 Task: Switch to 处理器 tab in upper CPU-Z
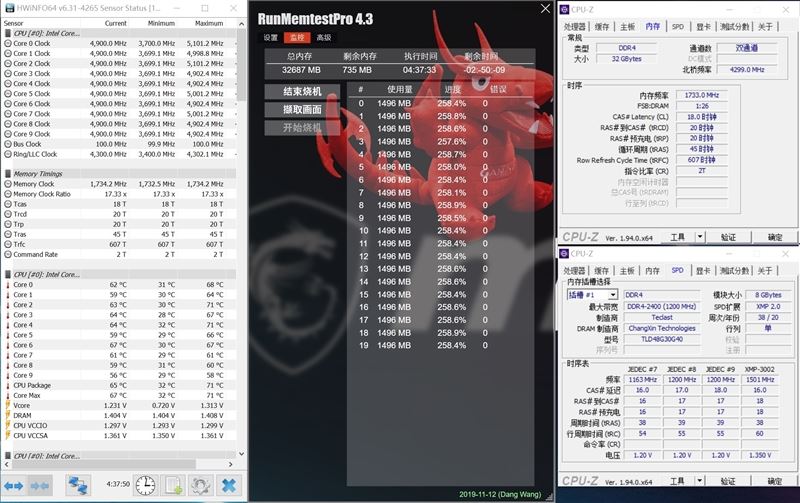[x=574, y=27]
